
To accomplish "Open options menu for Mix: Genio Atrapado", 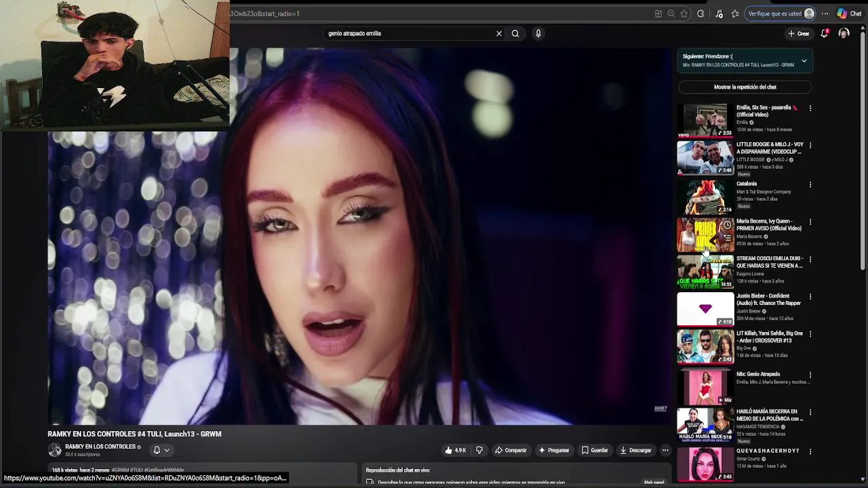I will tap(810, 375).
